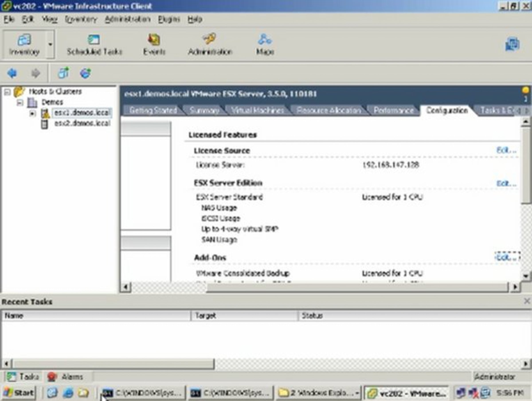532x401 pixels.
Task: Open the Inventory menu in menu bar
Action: [x=81, y=19]
